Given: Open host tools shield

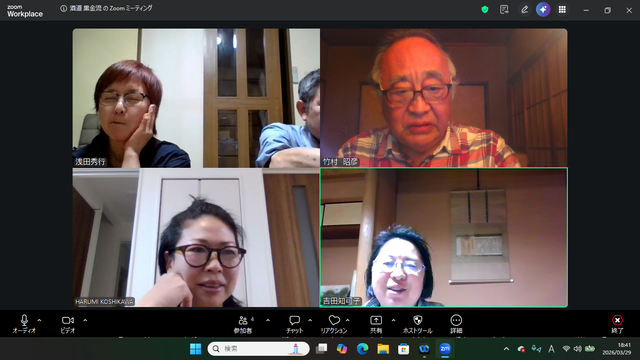Looking at the screenshot, I should point(417,324).
